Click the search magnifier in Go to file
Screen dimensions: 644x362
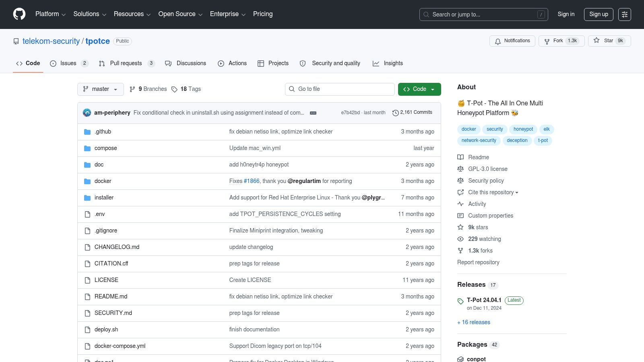tap(292, 89)
